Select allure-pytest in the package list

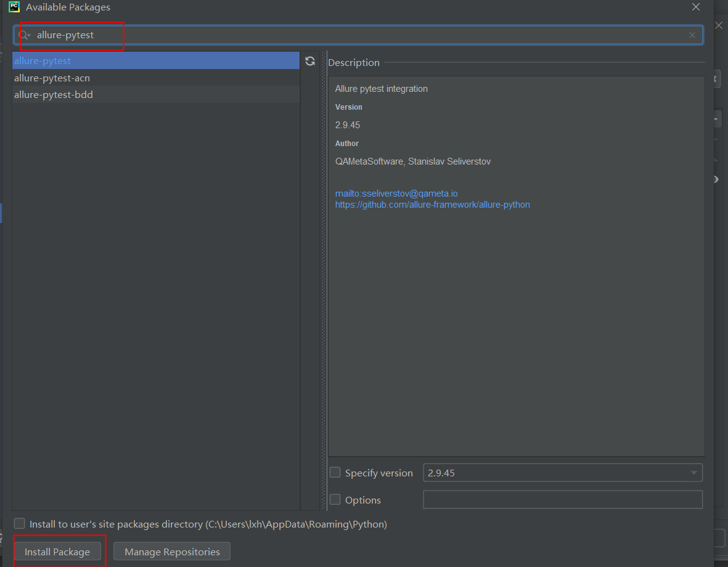click(156, 61)
